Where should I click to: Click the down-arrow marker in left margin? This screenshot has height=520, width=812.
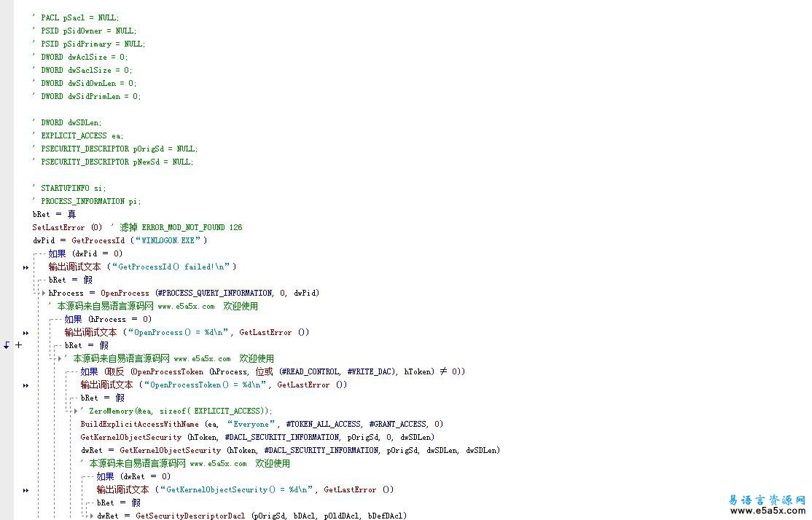[x=7, y=345]
